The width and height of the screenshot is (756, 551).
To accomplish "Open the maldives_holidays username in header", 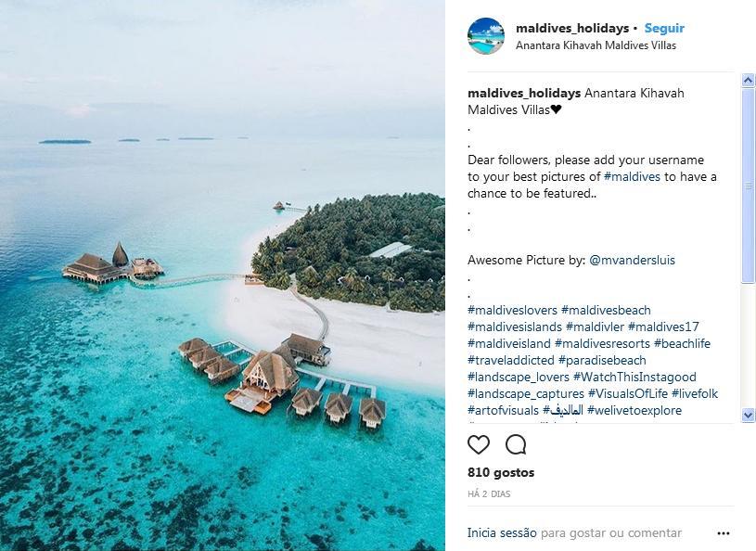I will pos(571,29).
